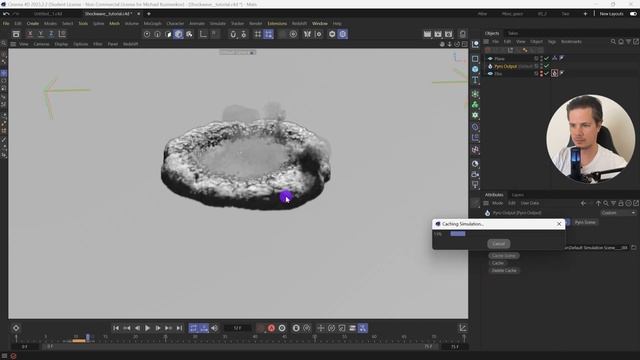Click the Attributes up arrow icon
Screen dimensions: 640x360
(x=598, y=203)
